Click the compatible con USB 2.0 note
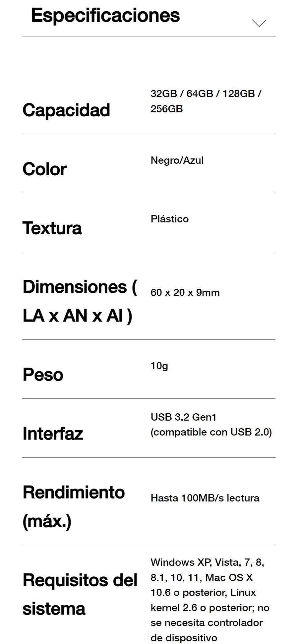The height and width of the screenshot is (644, 298). (x=211, y=432)
